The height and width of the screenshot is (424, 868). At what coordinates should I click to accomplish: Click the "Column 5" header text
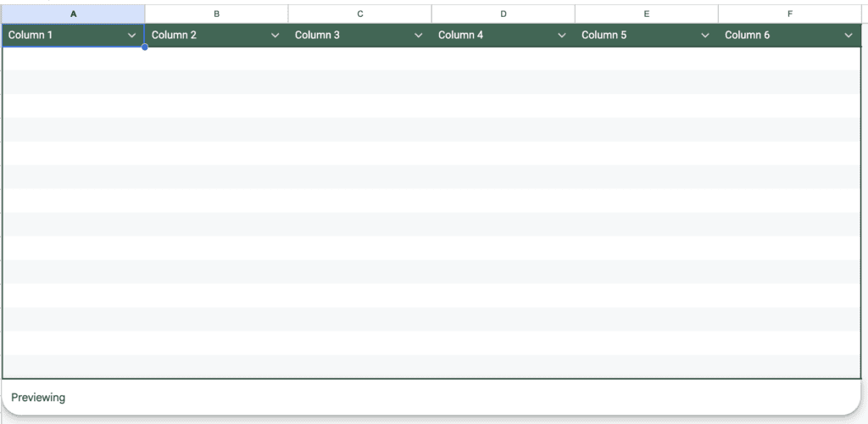pos(604,36)
